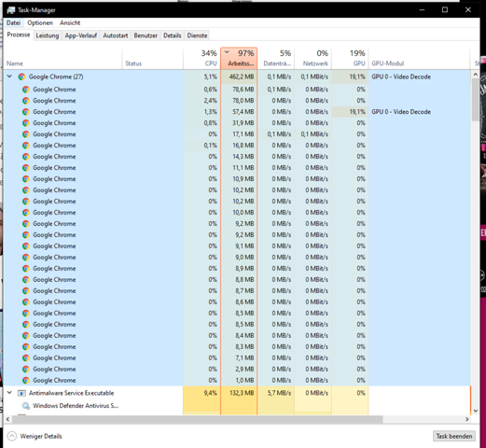
Task: Switch to the App-Verlauf tab
Action: pos(81,35)
